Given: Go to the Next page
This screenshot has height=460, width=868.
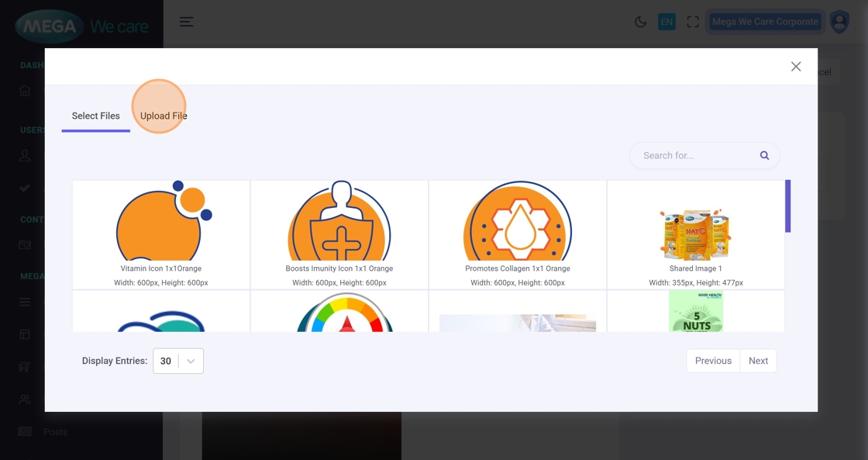Looking at the screenshot, I should coord(758,361).
